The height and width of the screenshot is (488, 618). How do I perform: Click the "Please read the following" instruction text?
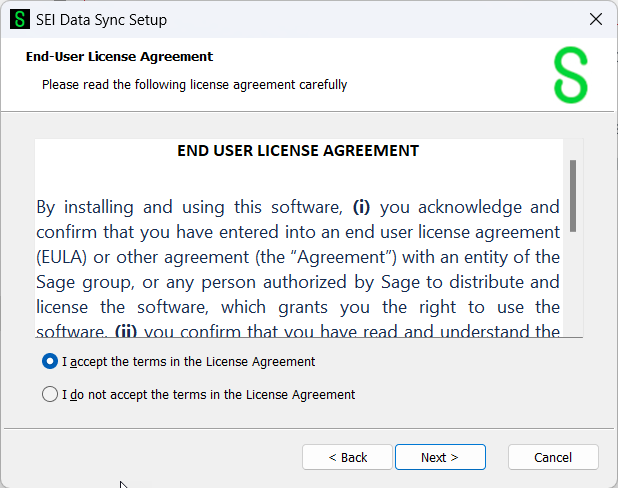[194, 85]
